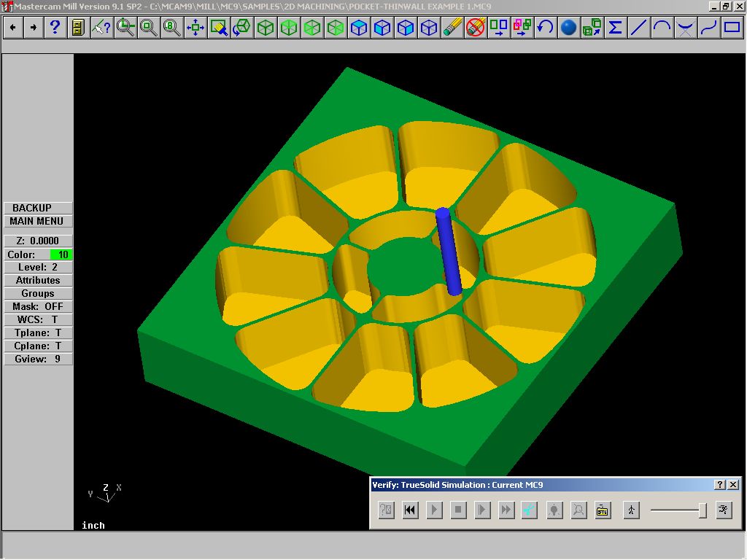Click the Cplane: T button
This screenshot has width=747, height=560.
[38, 346]
